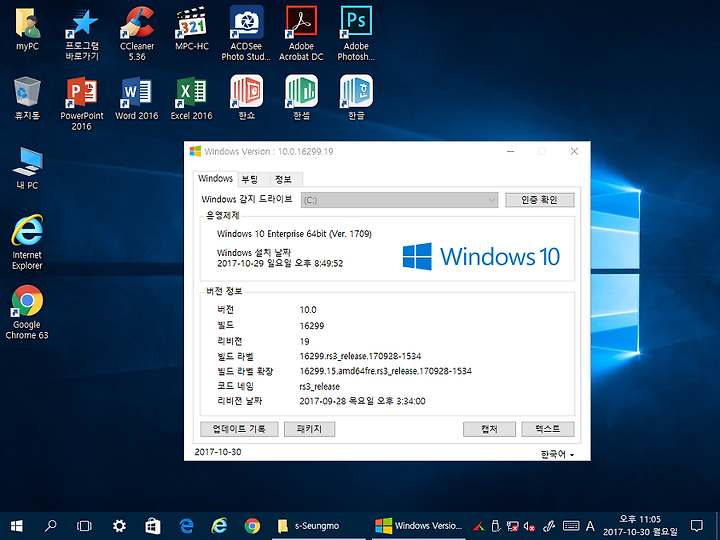Screen dimensions: 720x540
Task: Open Microsoft Store taskbar icon
Action: click(x=152, y=526)
